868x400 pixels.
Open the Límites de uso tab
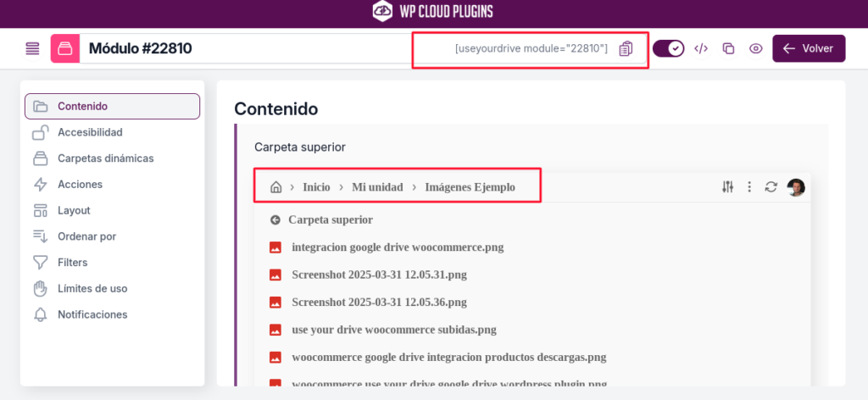(113, 288)
